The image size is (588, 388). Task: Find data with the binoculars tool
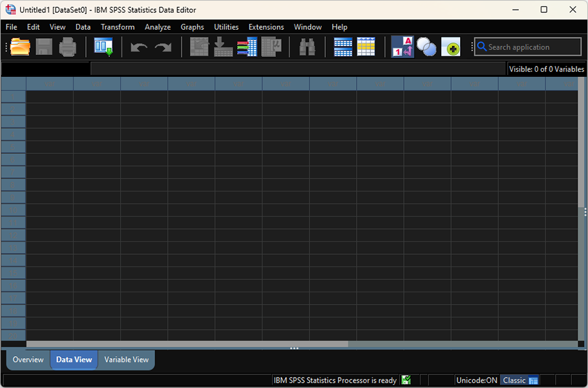click(x=306, y=47)
